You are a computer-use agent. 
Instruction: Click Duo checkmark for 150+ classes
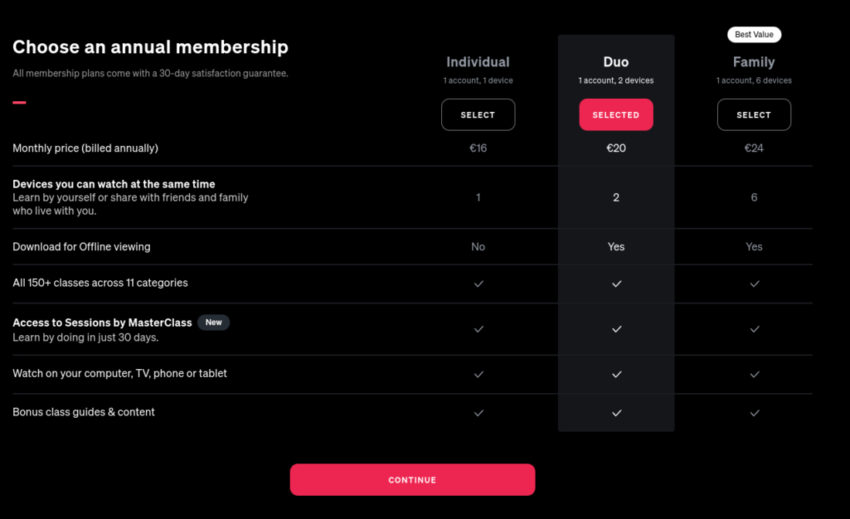point(616,284)
